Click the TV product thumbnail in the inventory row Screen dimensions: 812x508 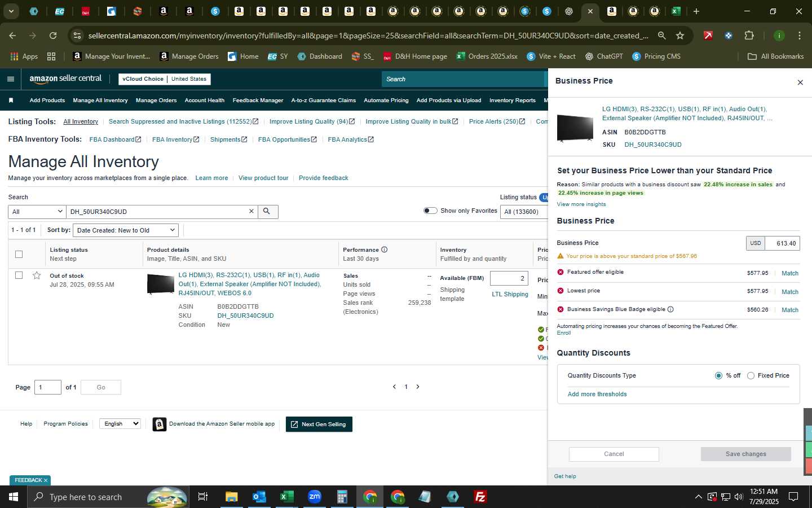pos(160,284)
